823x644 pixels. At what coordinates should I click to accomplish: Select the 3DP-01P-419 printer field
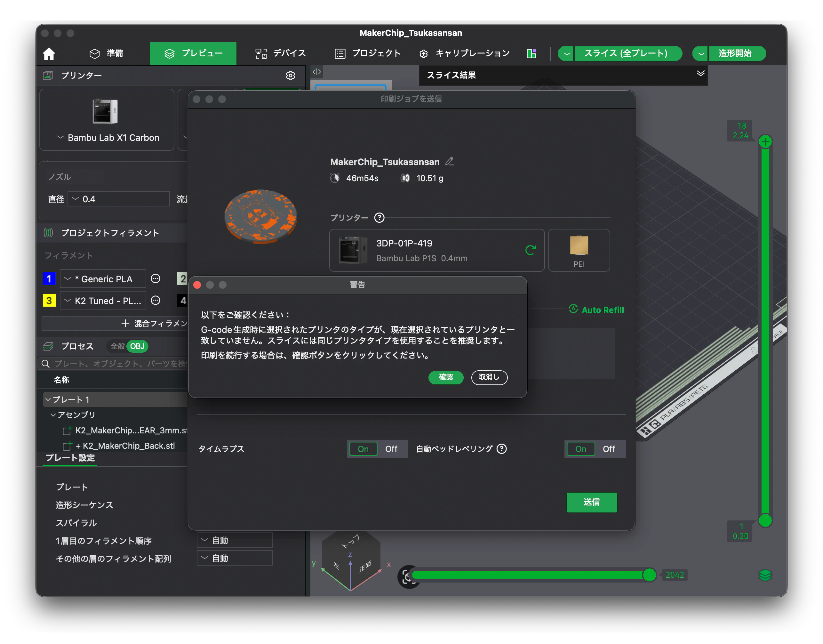437,250
